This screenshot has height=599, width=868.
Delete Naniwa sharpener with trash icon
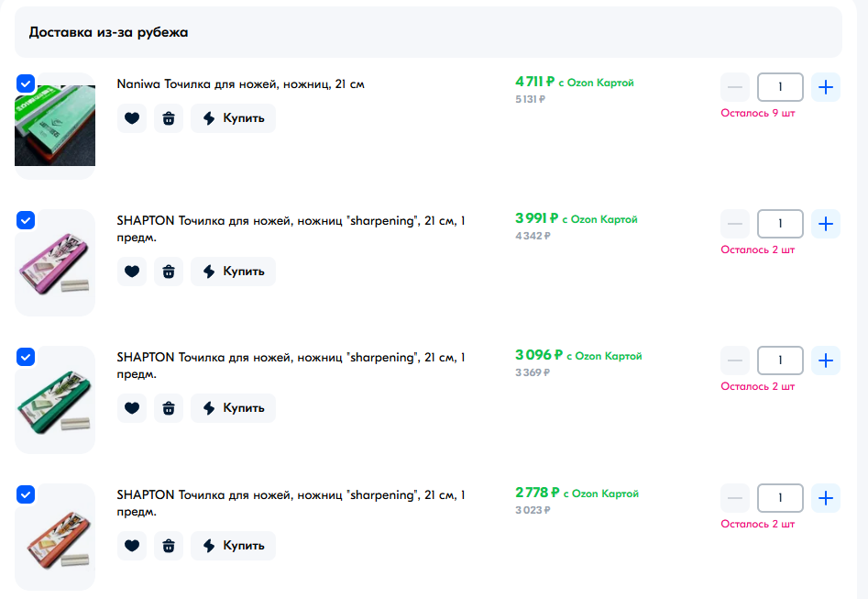(169, 118)
